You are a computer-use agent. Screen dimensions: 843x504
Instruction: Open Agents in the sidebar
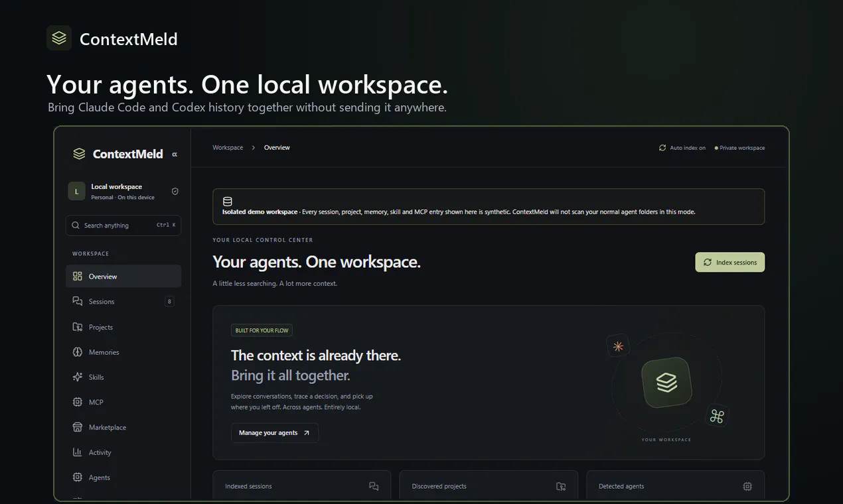(x=123, y=477)
